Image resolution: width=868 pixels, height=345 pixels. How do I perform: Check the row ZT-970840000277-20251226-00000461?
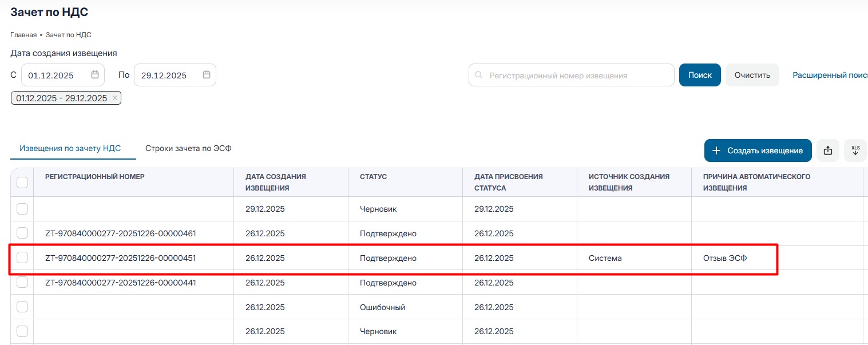22,233
